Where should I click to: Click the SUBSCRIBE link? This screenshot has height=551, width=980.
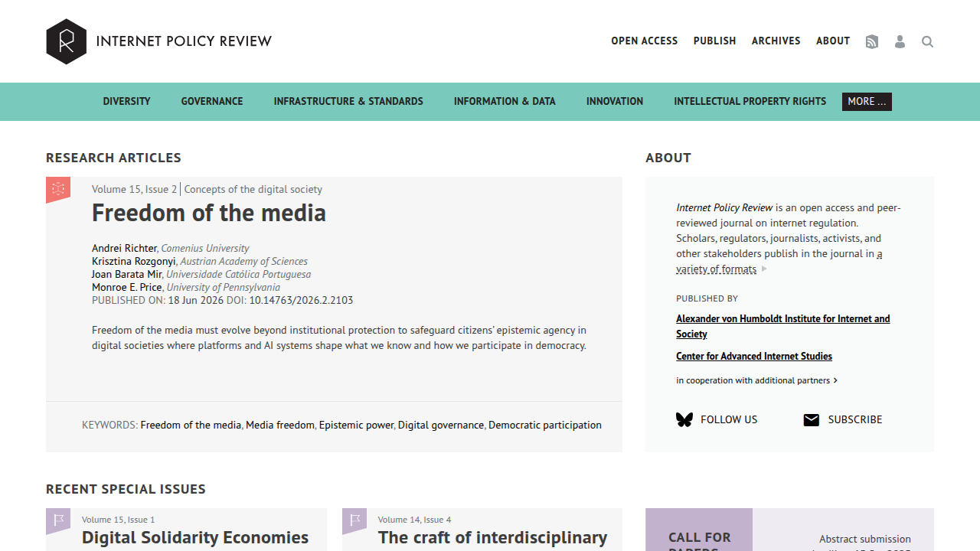pos(855,419)
